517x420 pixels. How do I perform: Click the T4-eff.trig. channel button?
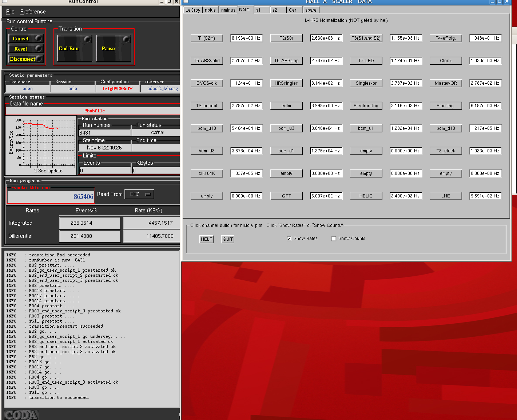click(x=446, y=38)
